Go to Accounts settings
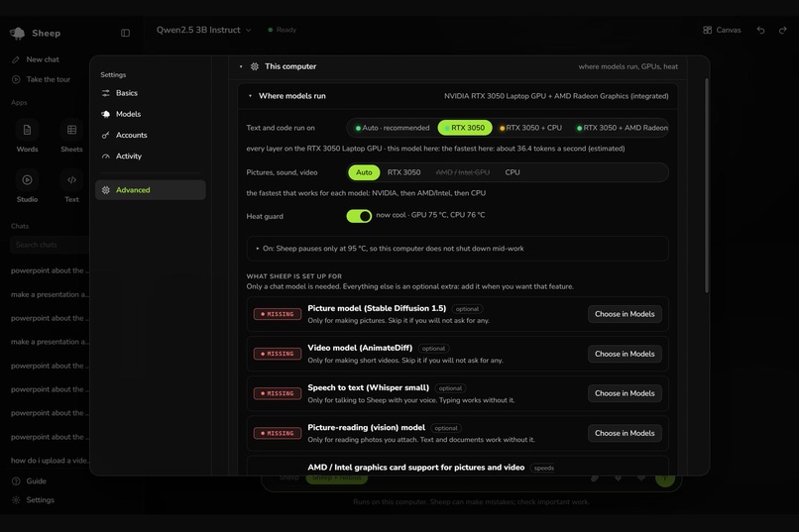799x532 pixels. tap(151, 135)
